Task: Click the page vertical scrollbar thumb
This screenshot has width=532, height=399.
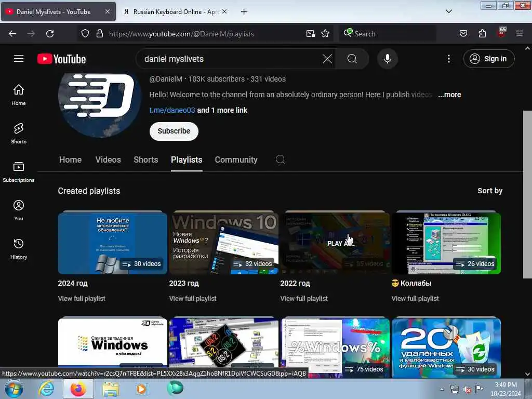Action: click(527, 194)
